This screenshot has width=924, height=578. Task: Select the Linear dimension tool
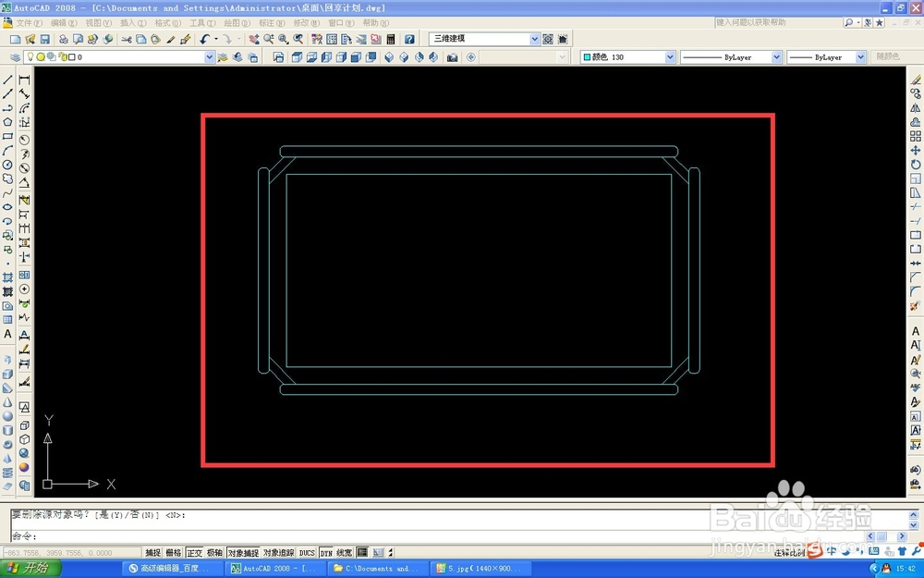[x=24, y=79]
